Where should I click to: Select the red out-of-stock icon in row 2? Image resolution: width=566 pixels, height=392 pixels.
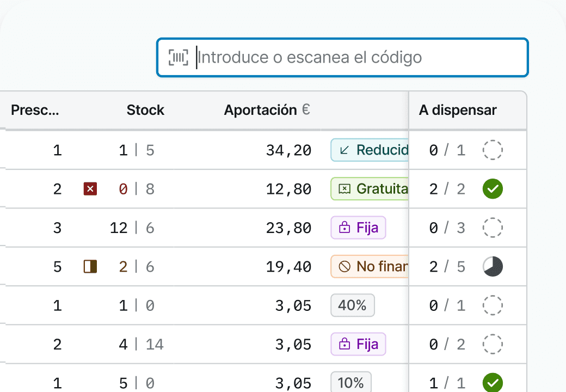pos(90,189)
